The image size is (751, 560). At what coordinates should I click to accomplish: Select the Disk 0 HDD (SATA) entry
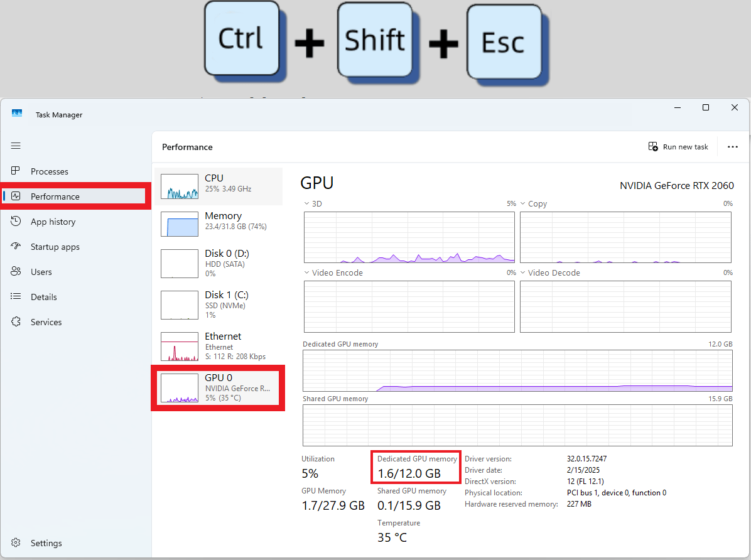(x=219, y=264)
